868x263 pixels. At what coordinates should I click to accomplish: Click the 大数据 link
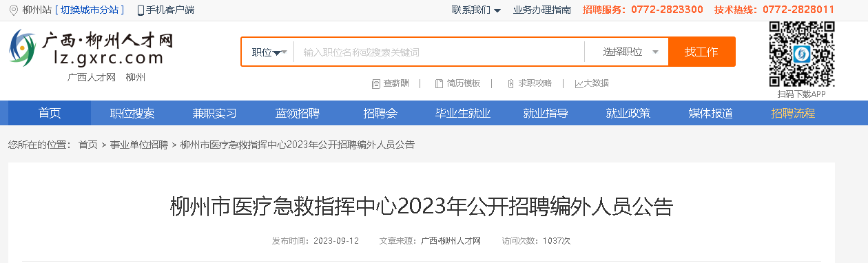coord(597,83)
